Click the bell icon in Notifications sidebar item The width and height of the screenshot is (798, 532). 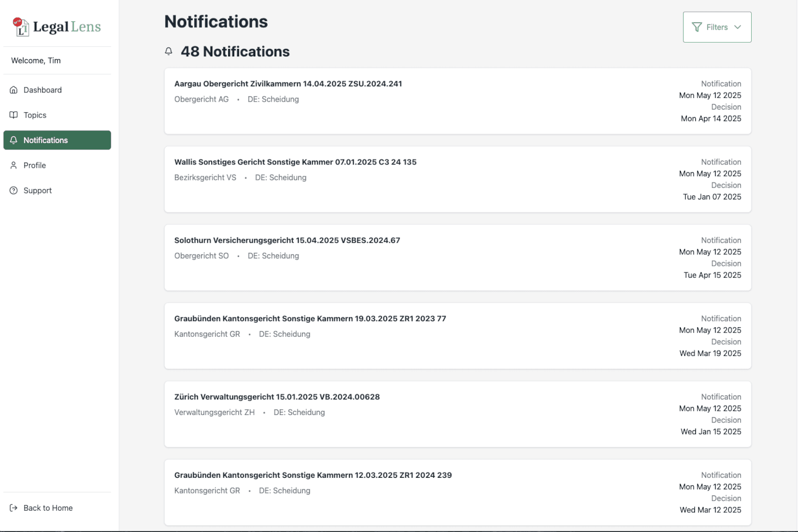coord(14,140)
